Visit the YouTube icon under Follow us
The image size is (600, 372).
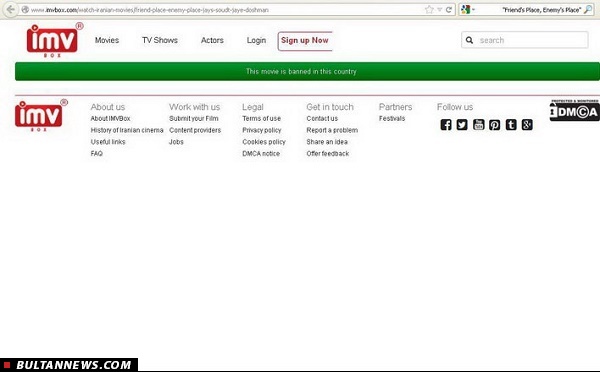(x=478, y=124)
